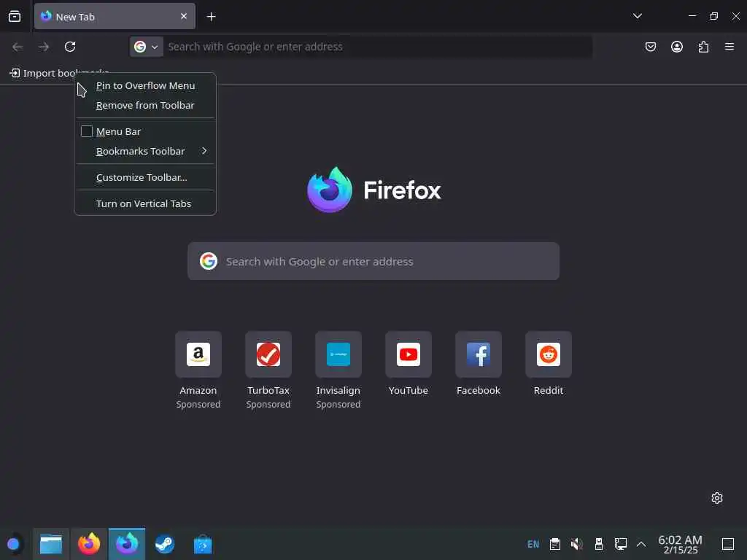Open the list all tabs chevron

637,16
